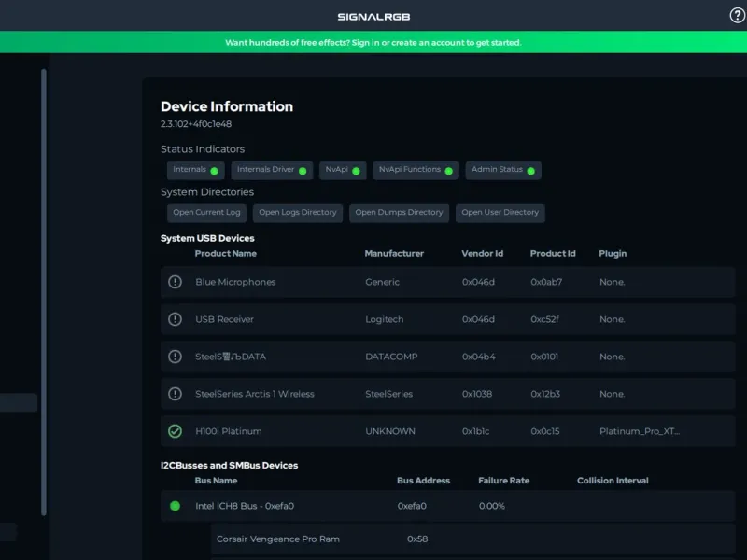Click the Platinum_Pro_XT plugin cell

point(640,431)
